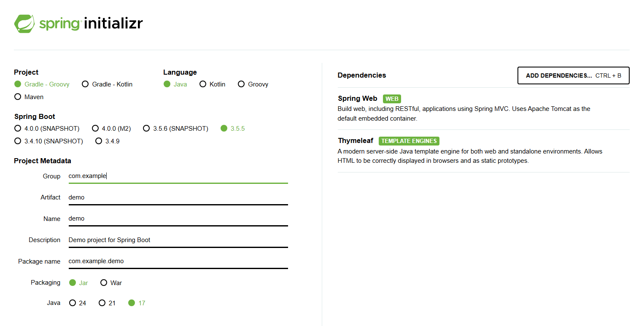Click the Spring Initializr leaf logo
The height and width of the screenshot is (326, 644).
(24, 24)
